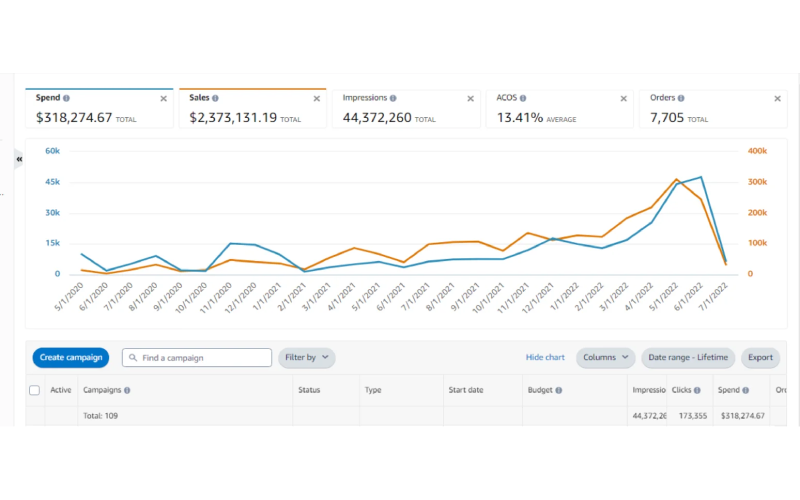The width and height of the screenshot is (800, 500).
Task: Collapse the left sidebar with double-chevron icon
Action: pos(19,159)
